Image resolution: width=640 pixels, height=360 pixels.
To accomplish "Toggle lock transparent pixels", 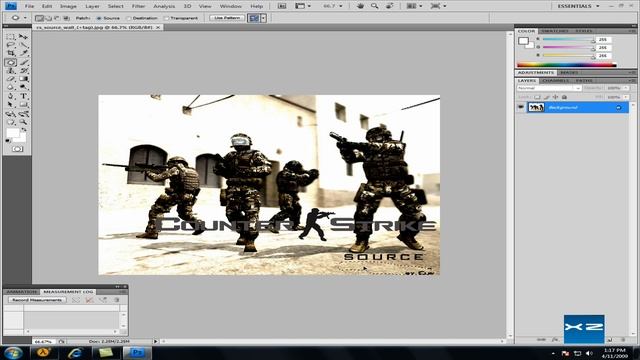I will [x=537, y=97].
